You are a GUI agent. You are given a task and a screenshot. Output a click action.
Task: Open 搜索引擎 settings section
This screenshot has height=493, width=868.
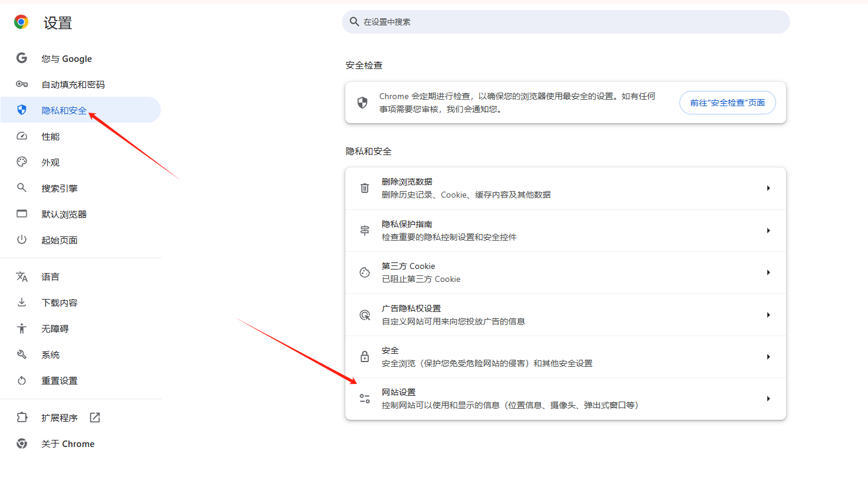pyautogui.click(x=81, y=188)
